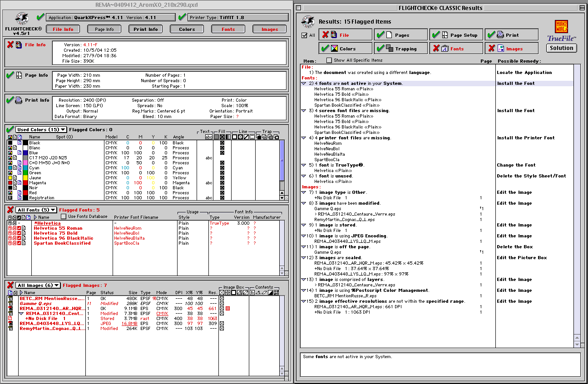Collapse result 4 'printer font files are missing'

point(304,138)
